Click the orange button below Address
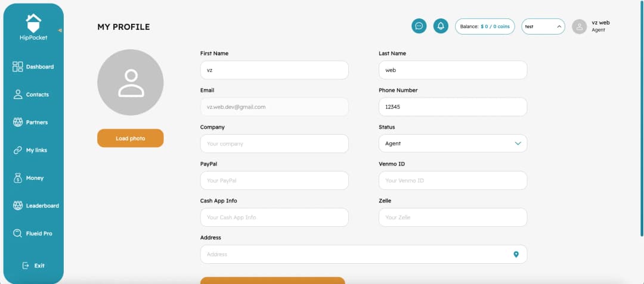Image resolution: width=644 pixels, height=284 pixels. click(x=273, y=280)
